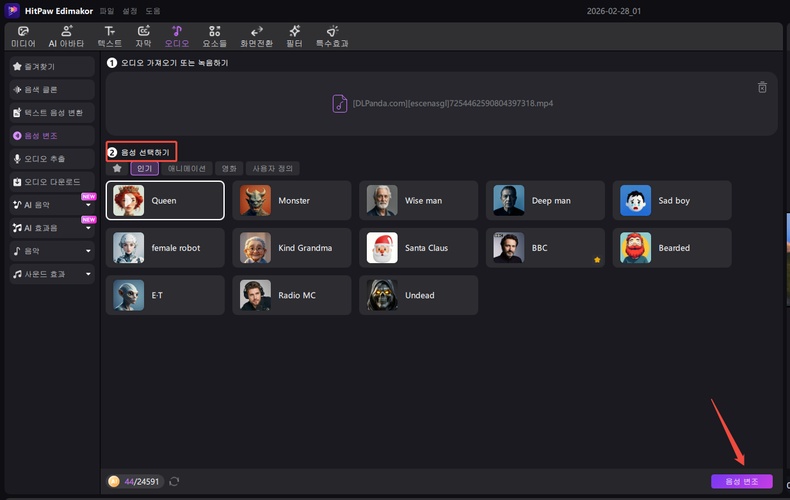Open the 특수효과 (Effects) tool
790x500 pixels.
pyautogui.click(x=332, y=37)
